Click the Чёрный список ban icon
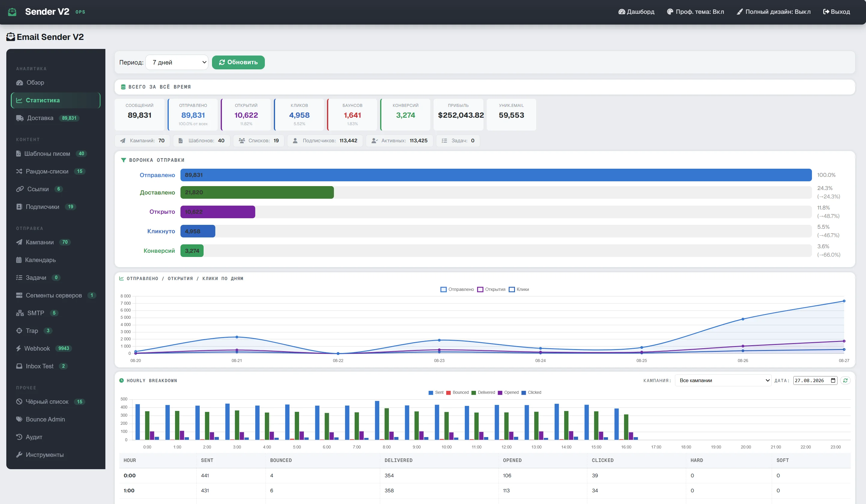This screenshot has height=504, width=866. tap(19, 402)
